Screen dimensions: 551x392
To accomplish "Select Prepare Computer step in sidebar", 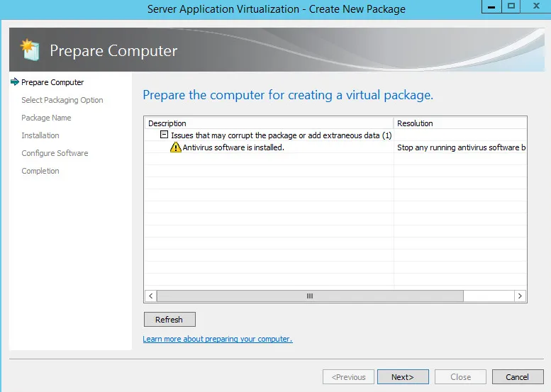I will (52, 82).
